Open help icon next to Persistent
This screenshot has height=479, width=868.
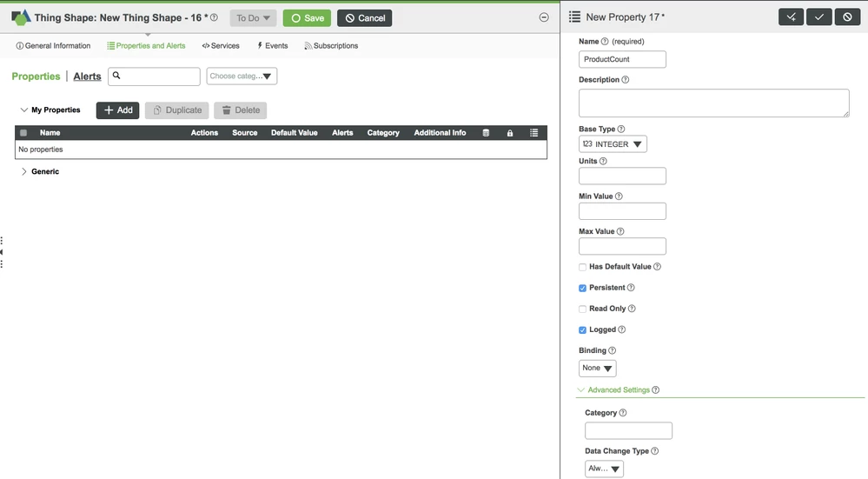pos(631,288)
